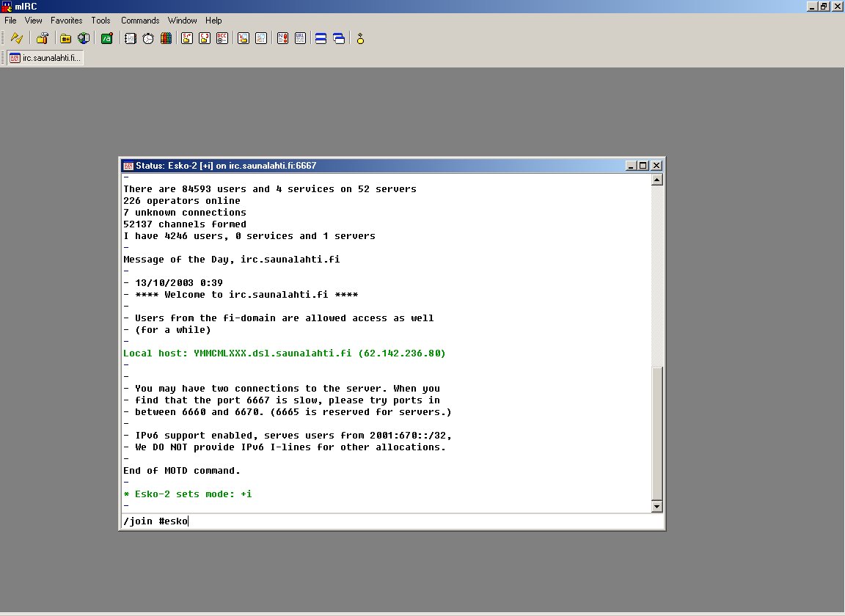Open the DCC Options toolbar icon
Screen dimensions: 845x616
222,38
